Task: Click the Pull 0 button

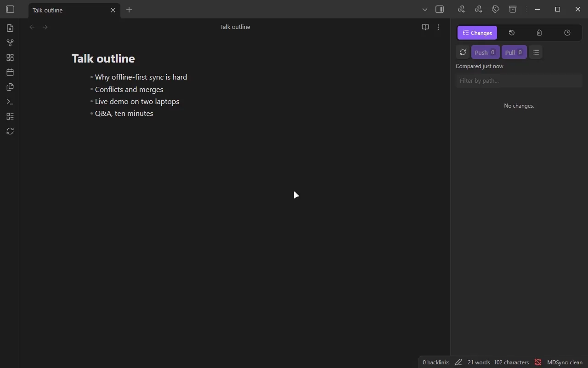Action: [x=514, y=52]
